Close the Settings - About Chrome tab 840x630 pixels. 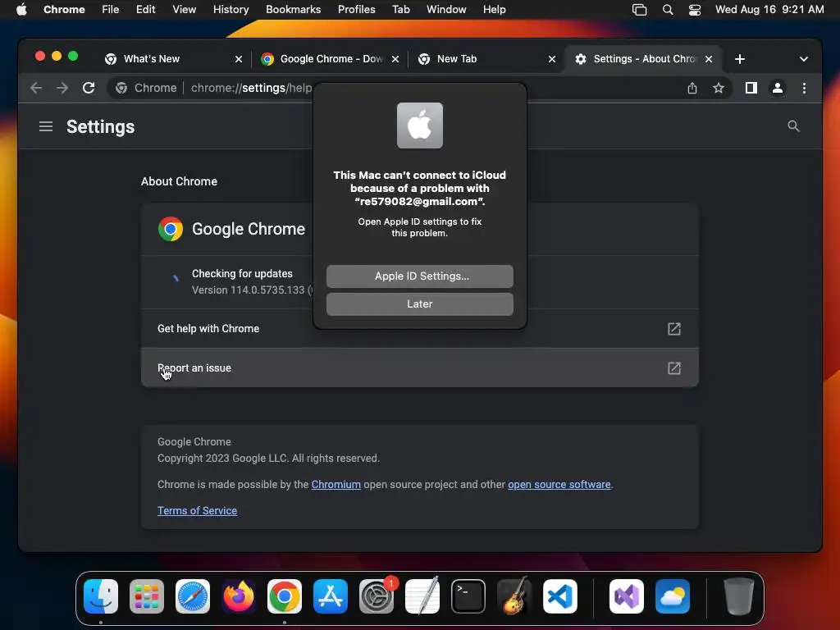(708, 59)
